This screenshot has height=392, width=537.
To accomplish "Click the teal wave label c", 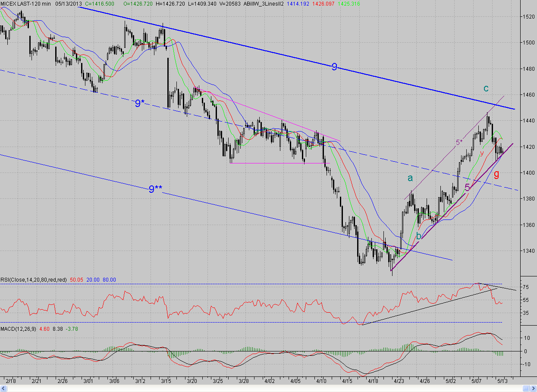I will pos(486,88).
